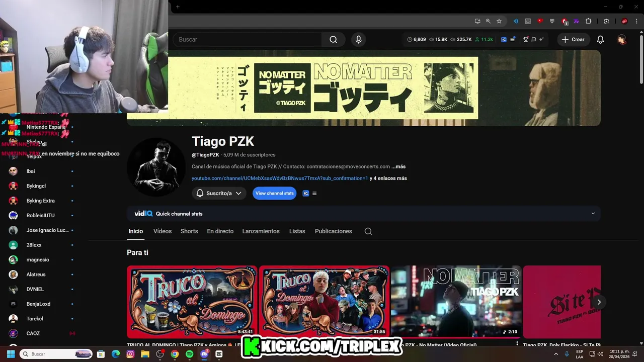644x362 pixels.
Task: Expand the vidIQ Quick channel stats panel
Action: point(593,214)
